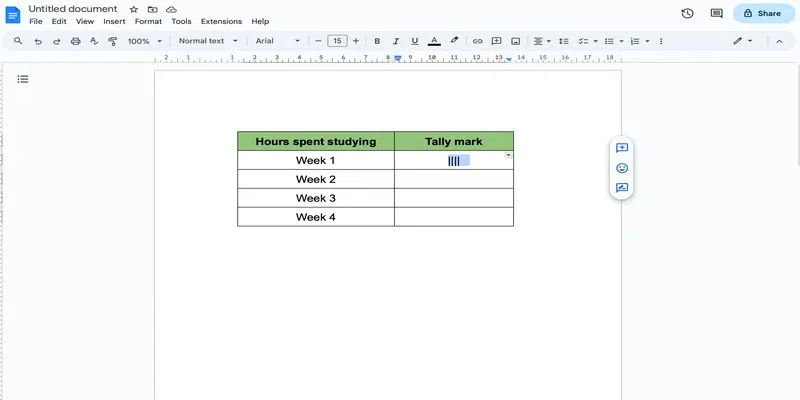Screen dimensions: 800x400
Task: Add an emoji reaction from side
Action: click(x=622, y=168)
